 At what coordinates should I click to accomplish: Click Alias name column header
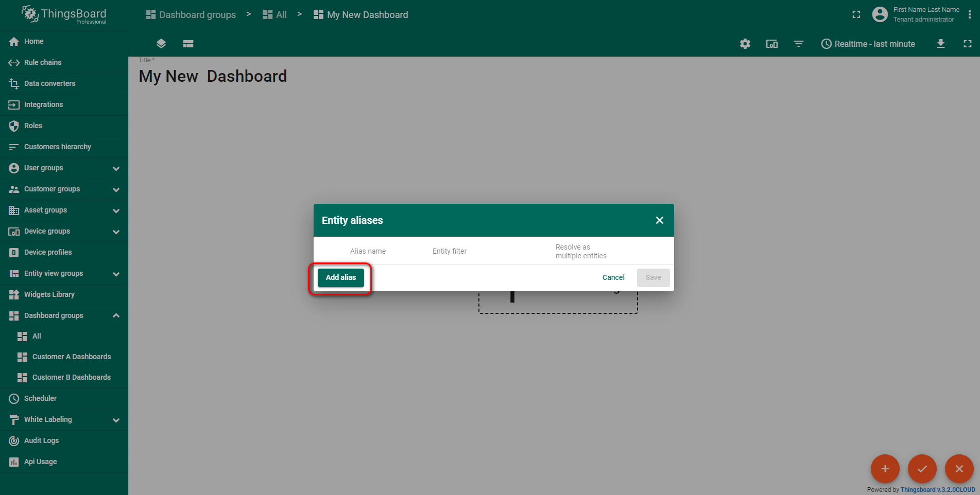click(368, 251)
